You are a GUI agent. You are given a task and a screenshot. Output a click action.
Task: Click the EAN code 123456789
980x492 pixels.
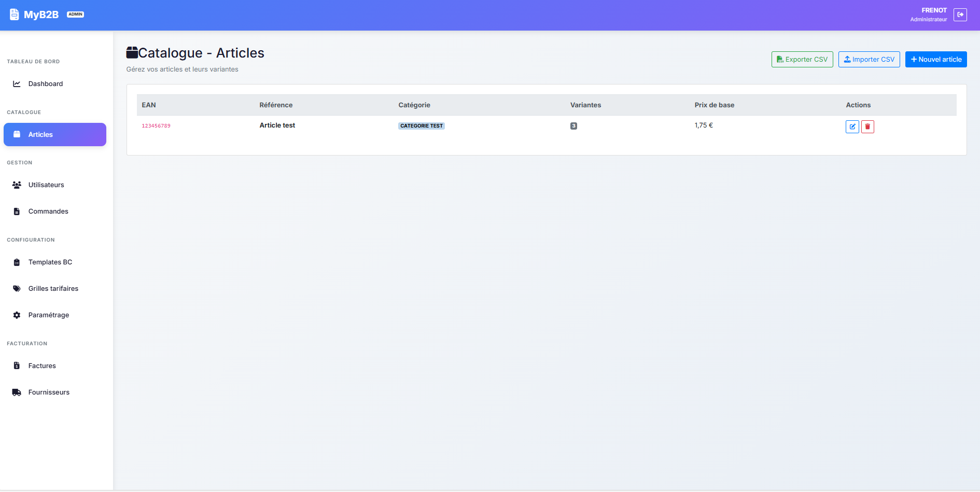(x=156, y=126)
